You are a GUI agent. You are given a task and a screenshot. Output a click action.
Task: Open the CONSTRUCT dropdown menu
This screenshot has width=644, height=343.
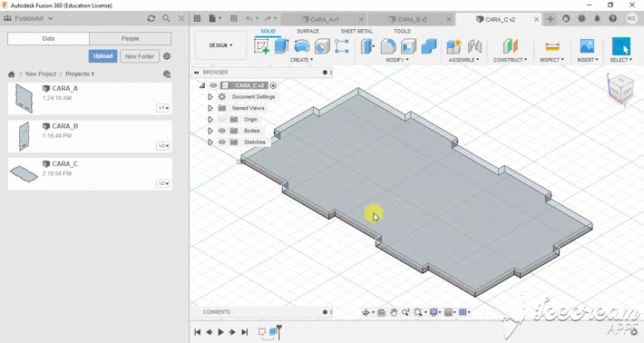[x=510, y=60]
